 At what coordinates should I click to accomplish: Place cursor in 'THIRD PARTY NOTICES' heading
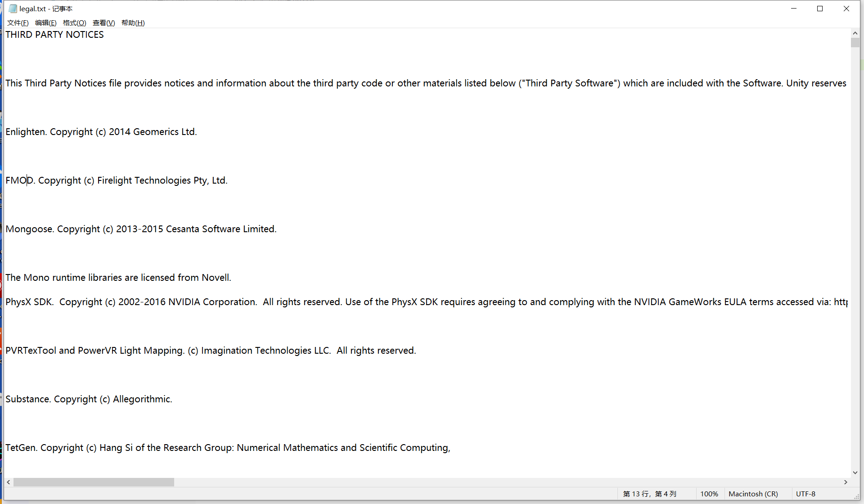tap(54, 35)
